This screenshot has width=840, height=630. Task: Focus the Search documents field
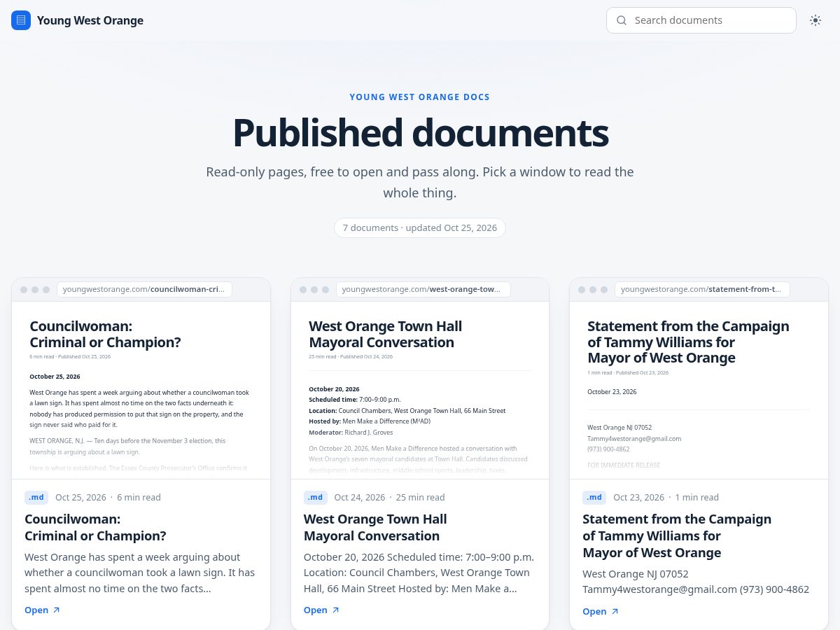(x=701, y=20)
